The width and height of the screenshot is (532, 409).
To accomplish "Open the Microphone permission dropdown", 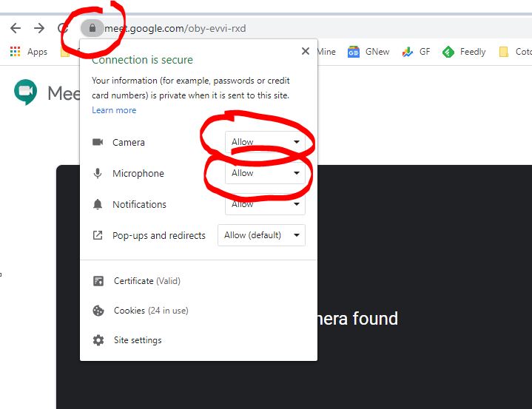I will (x=265, y=173).
